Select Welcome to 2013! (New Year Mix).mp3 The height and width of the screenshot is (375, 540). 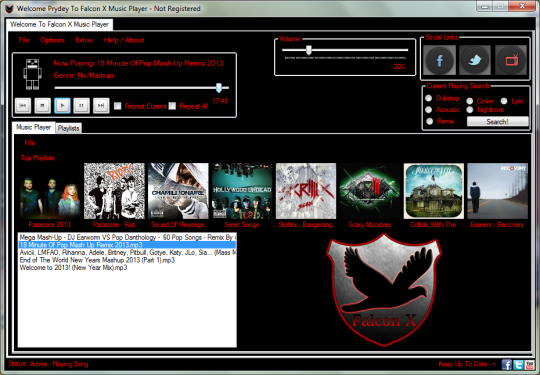coord(127,268)
